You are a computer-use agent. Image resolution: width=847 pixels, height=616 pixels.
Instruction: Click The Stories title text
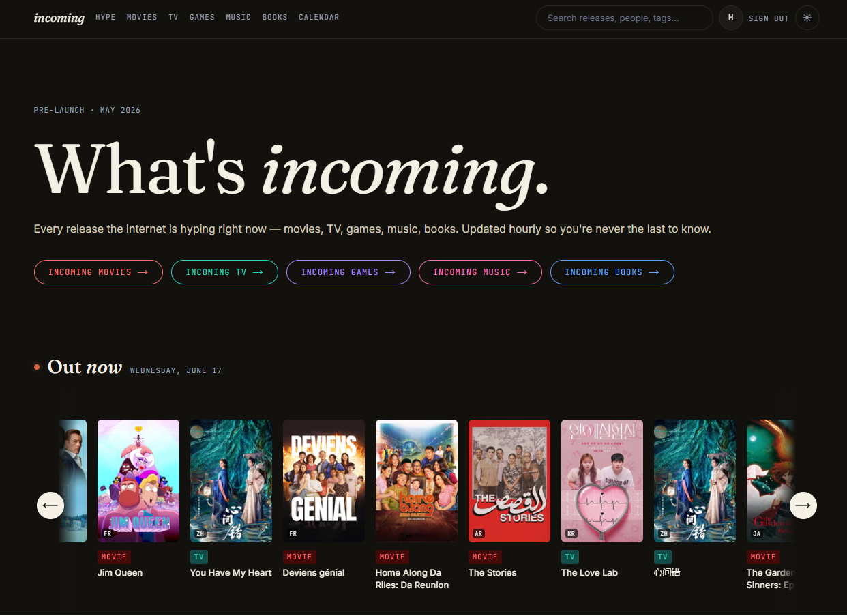click(492, 573)
